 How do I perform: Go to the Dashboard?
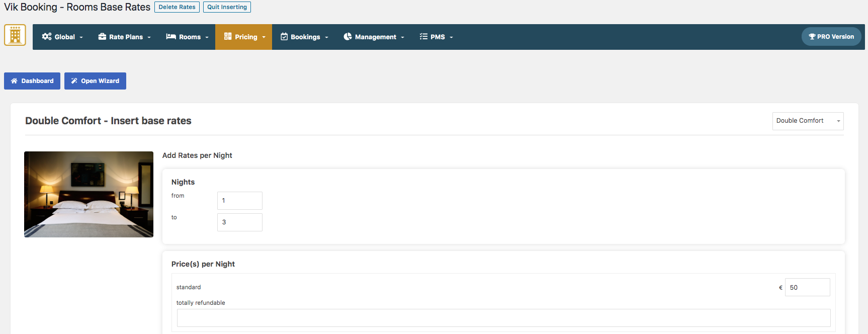point(32,81)
